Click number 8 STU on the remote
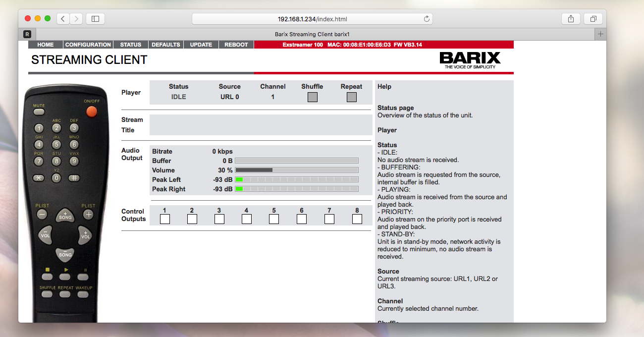This screenshot has height=337, width=644. [56, 161]
